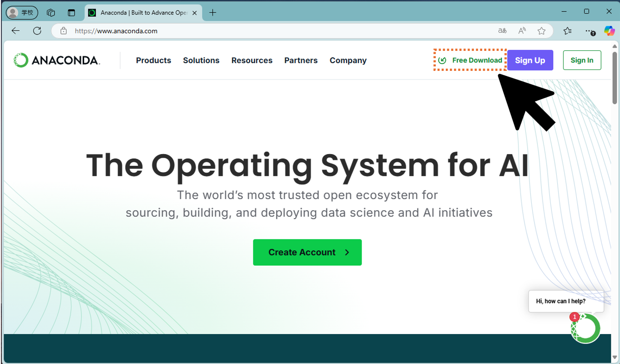Click the purple Sign Up button
Image resolution: width=620 pixels, height=364 pixels.
pyautogui.click(x=530, y=60)
